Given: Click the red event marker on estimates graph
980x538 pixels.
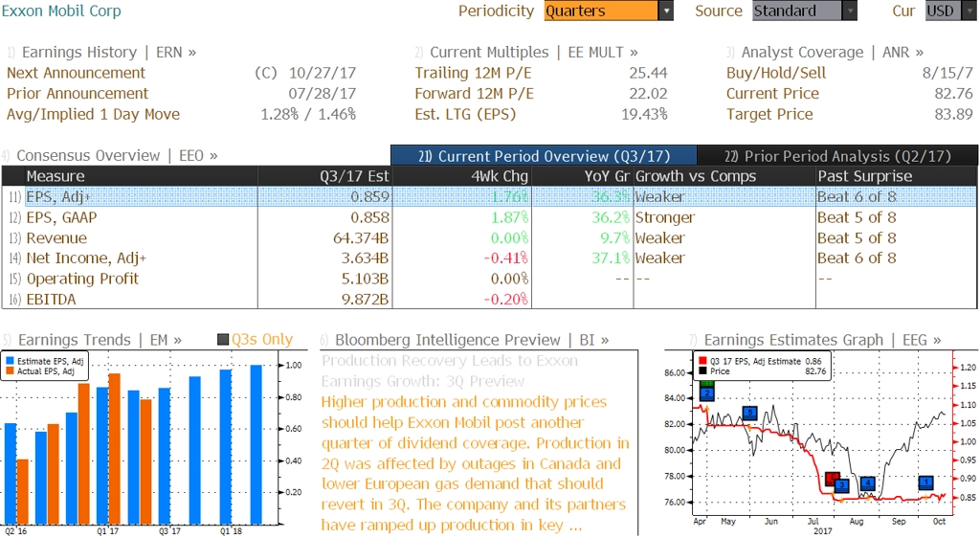Looking at the screenshot, I should pyautogui.click(x=832, y=479).
